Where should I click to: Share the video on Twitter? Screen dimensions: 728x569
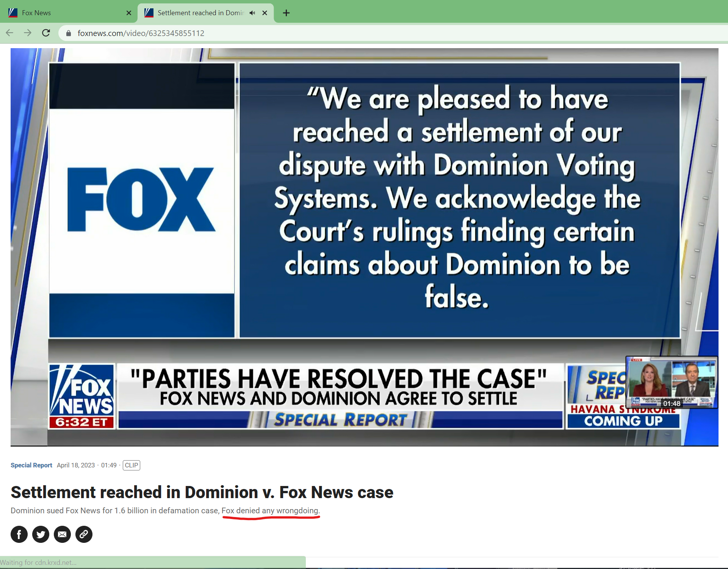[41, 535]
